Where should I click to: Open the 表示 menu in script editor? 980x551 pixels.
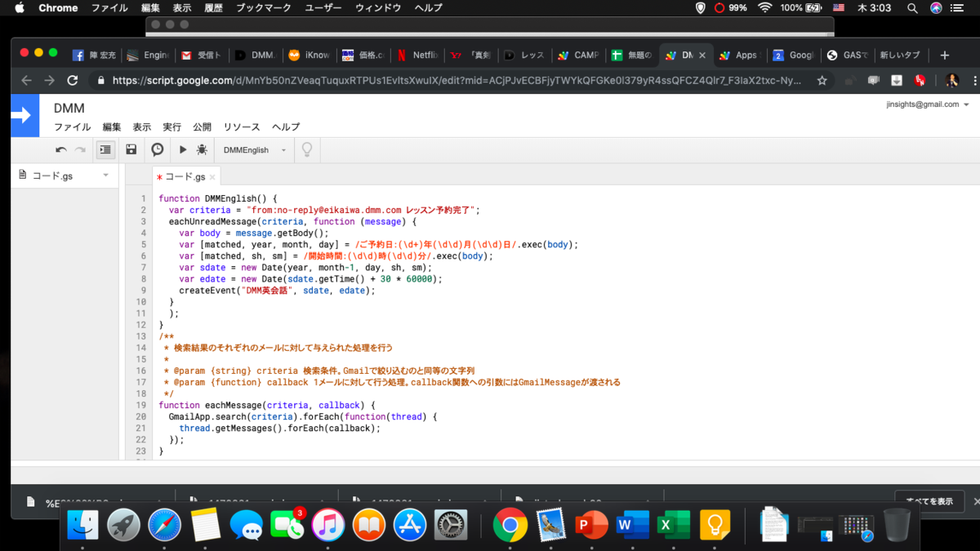click(142, 127)
